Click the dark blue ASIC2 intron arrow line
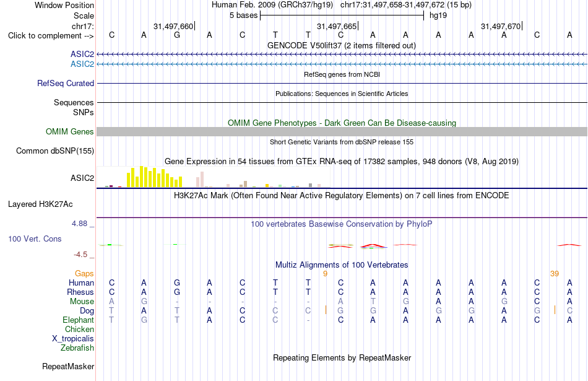This screenshot has height=381, width=588. click(x=342, y=55)
